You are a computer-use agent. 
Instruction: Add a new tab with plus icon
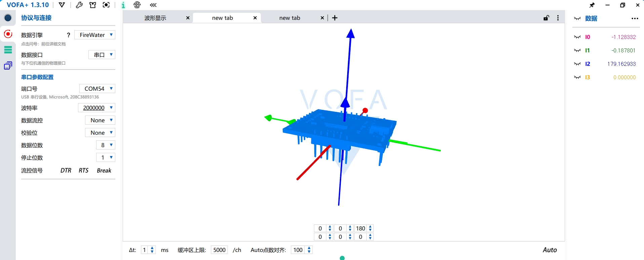(x=335, y=18)
